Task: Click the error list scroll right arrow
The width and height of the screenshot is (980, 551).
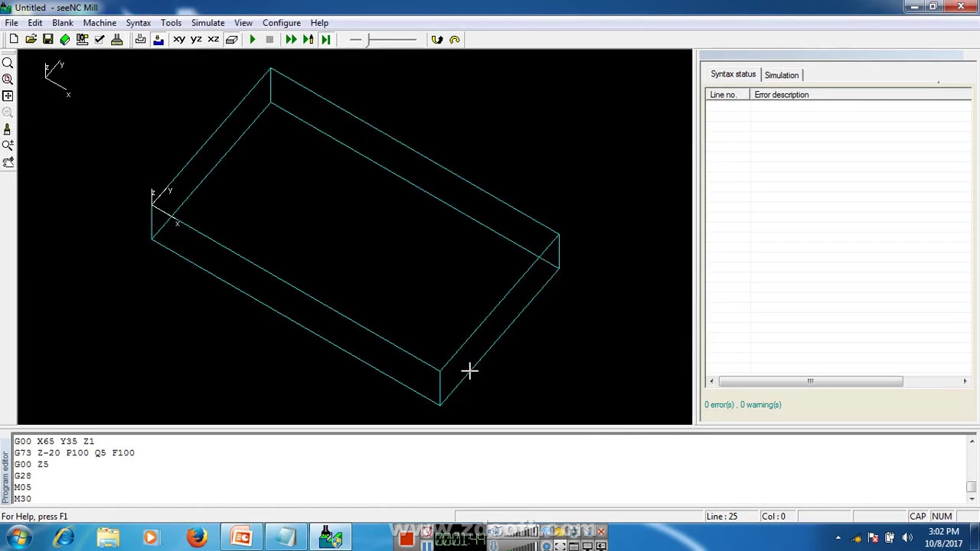Action: (965, 381)
